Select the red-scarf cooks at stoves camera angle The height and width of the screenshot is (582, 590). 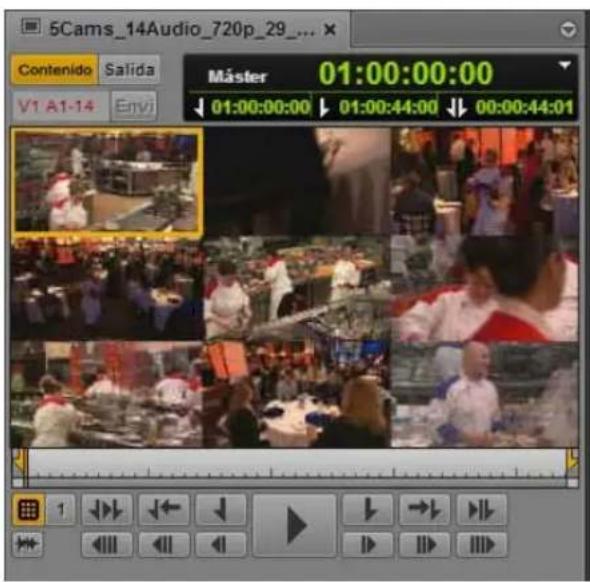[x=107, y=394]
